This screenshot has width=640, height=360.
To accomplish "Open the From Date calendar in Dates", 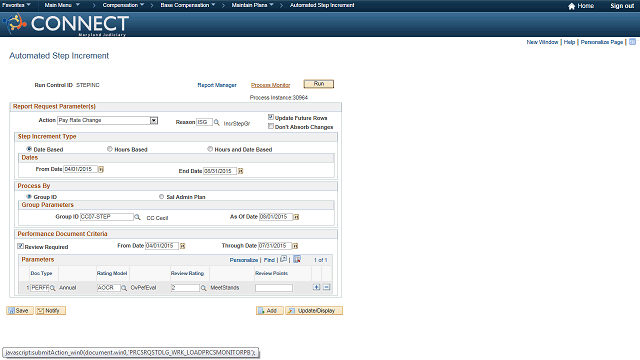I will 101,169.
